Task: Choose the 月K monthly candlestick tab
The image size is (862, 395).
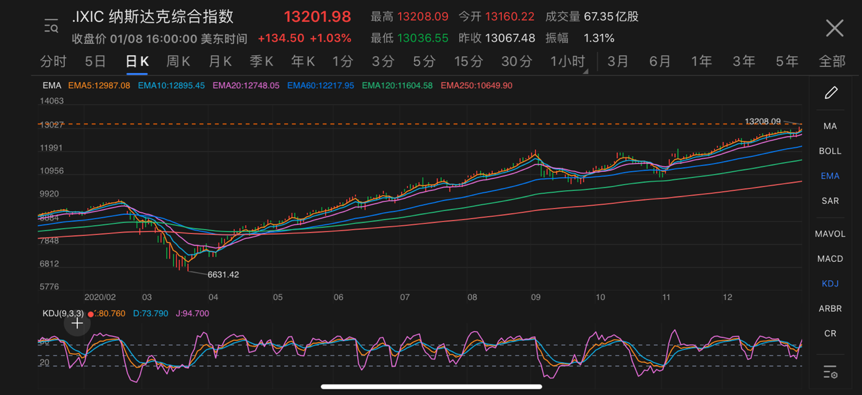Action: click(x=220, y=62)
